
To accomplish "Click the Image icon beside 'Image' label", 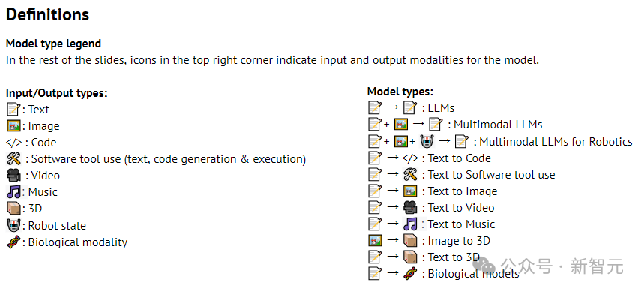I will [13, 126].
